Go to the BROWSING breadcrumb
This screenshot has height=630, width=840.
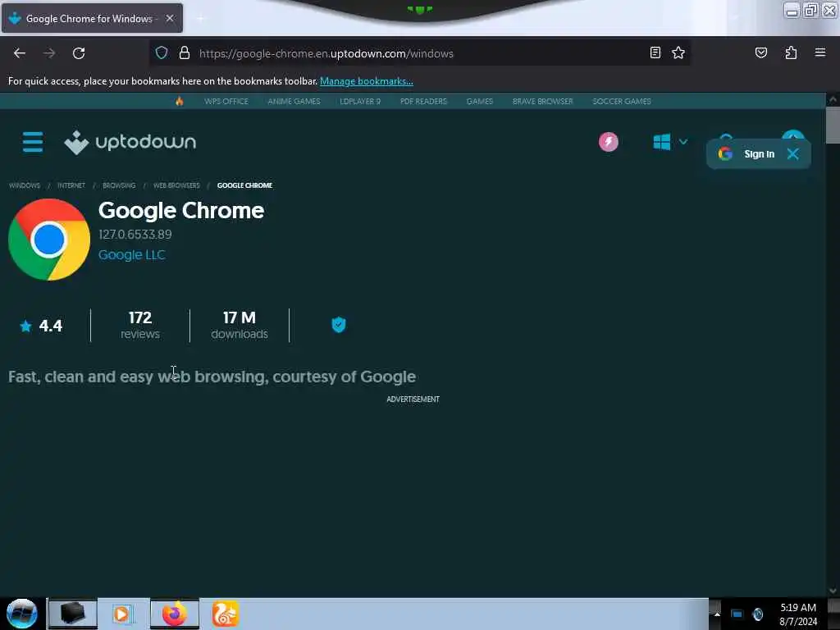pyautogui.click(x=119, y=185)
